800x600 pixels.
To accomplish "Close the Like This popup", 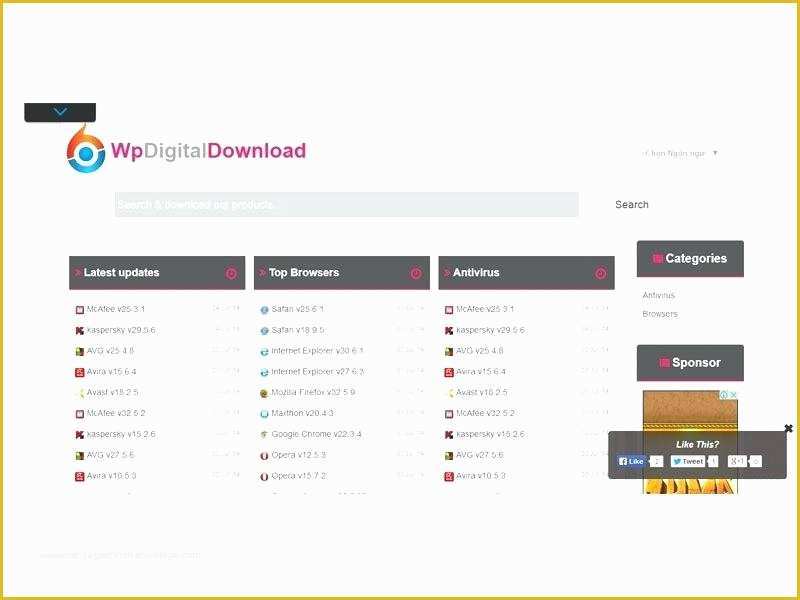I will (x=788, y=428).
